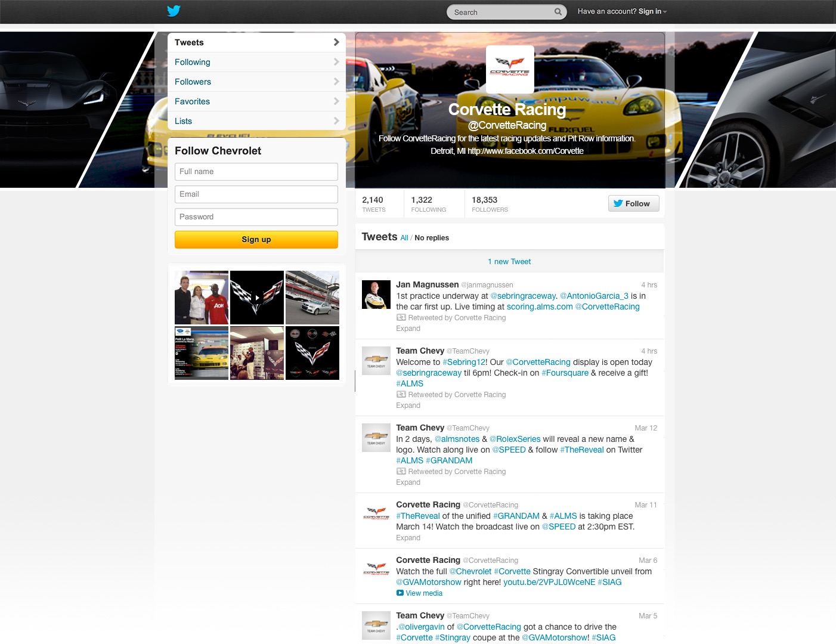The height and width of the screenshot is (644, 836).
Task: Click the chevron arrow on Followers row
Action: (336, 82)
